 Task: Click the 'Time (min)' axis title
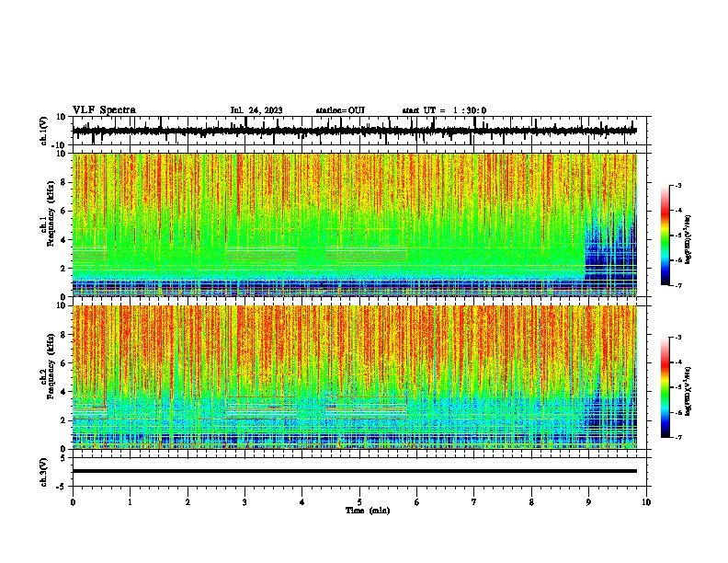368,511
